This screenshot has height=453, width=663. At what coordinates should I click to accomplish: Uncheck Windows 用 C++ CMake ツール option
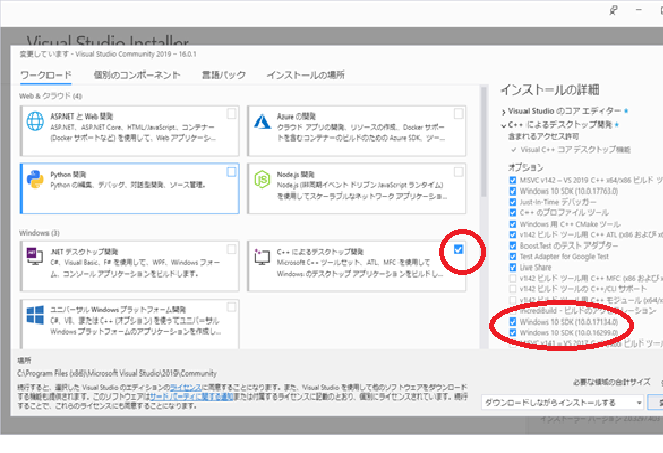[513, 224]
